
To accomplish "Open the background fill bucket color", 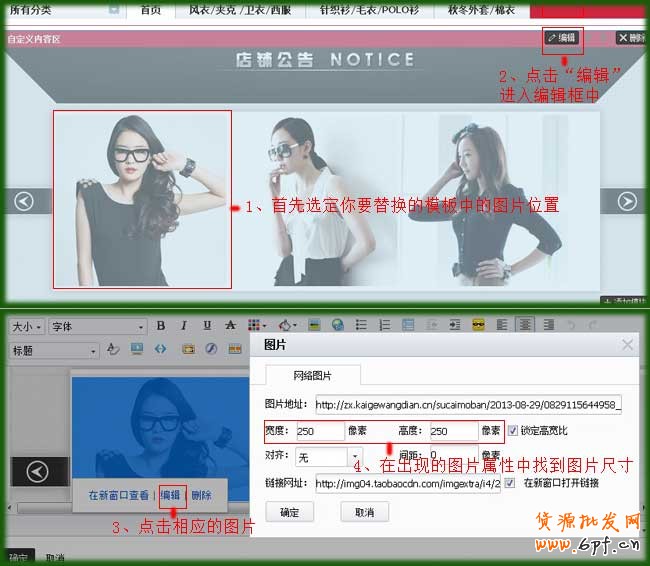I will point(287,326).
